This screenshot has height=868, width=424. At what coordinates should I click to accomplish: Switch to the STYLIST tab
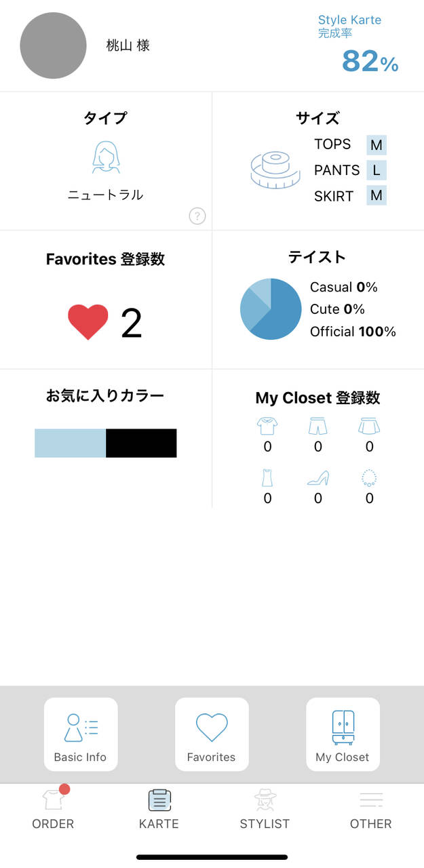point(265,808)
